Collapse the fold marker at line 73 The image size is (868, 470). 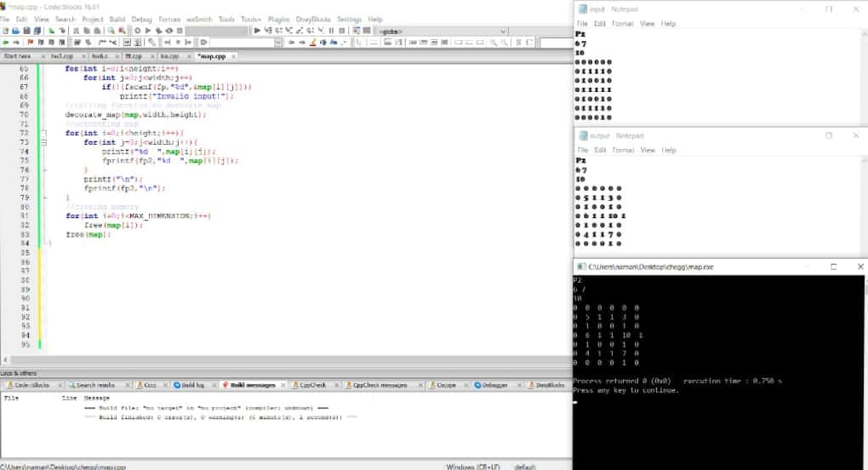tap(44, 142)
